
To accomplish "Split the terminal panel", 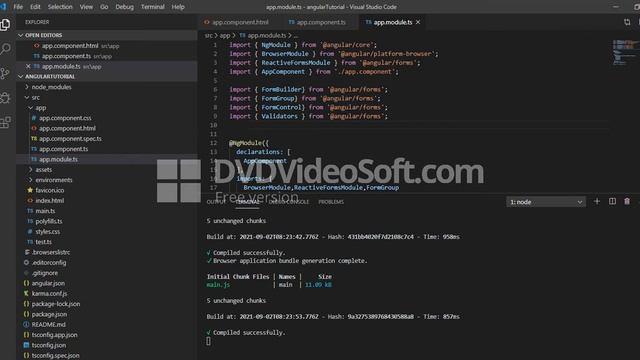I will pyautogui.click(x=612, y=202).
